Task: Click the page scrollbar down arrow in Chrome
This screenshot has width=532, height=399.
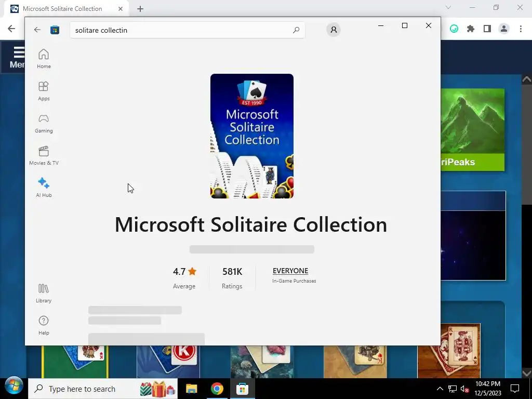Action: coord(527,373)
